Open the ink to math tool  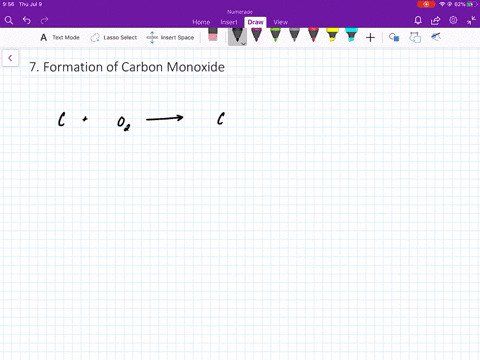click(x=436, y=37)
